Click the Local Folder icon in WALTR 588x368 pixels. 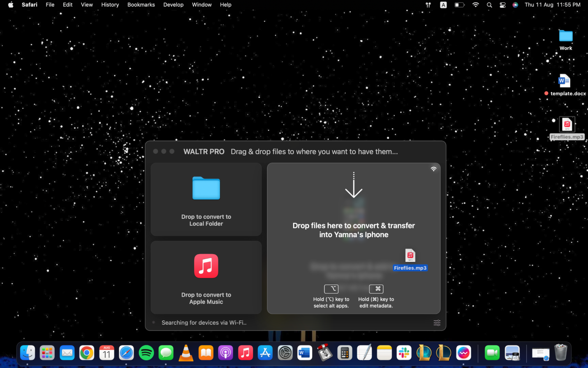(206, 188)
